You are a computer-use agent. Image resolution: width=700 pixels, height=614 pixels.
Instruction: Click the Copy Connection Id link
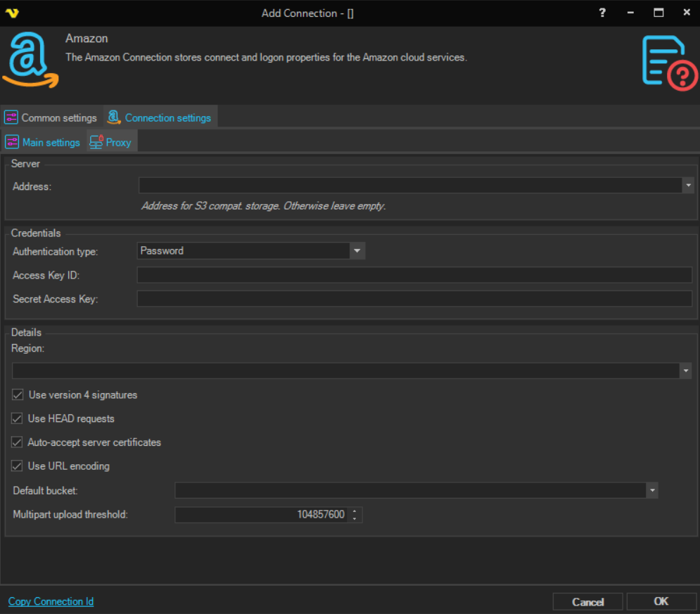click(x=51, y=601)
